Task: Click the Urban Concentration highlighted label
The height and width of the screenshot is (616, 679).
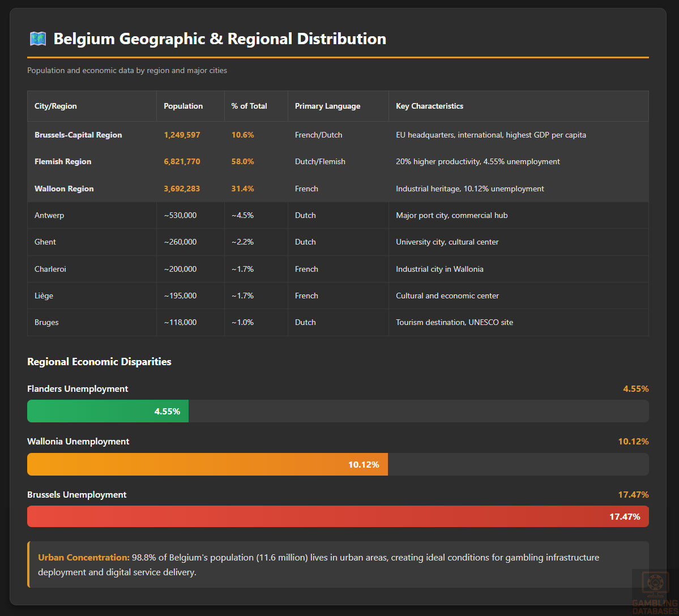Action: click(x=84, y=557)
